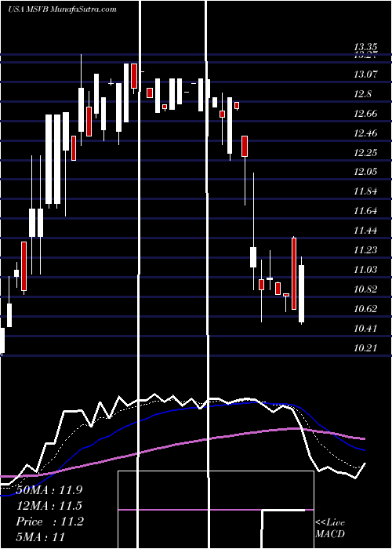Click the 11.84 price axis label
This screenshot has width=392, height=549.
(365, 191)
